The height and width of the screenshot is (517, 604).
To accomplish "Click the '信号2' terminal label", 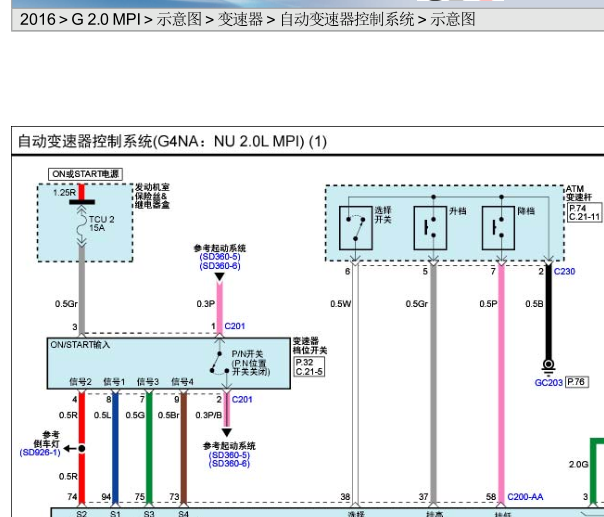I will pos(80,382).
